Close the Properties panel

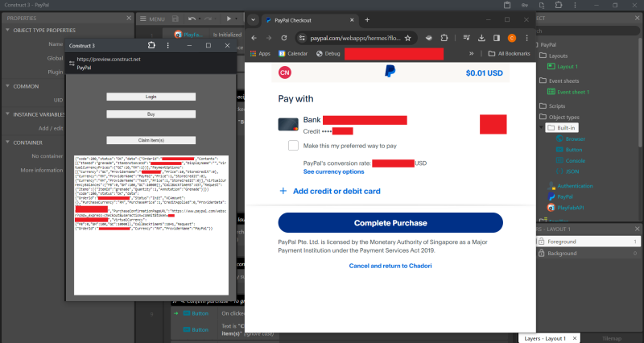(129, 18)
